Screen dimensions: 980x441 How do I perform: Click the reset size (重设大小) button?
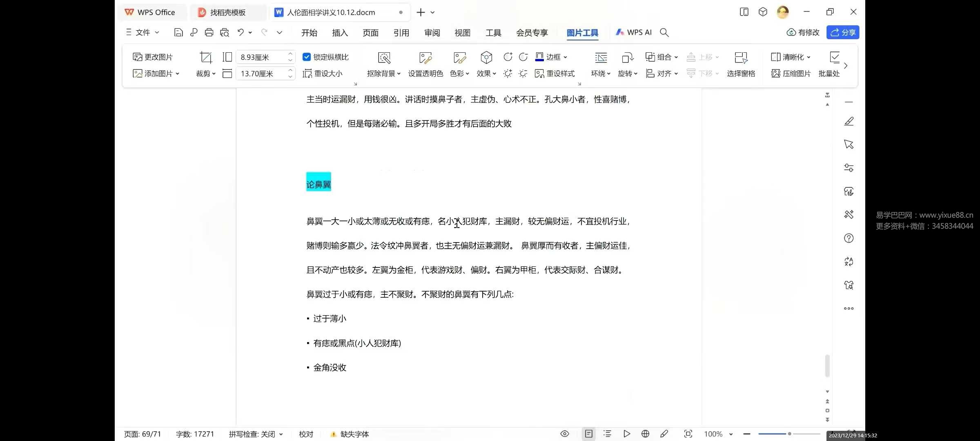(323, 73)
